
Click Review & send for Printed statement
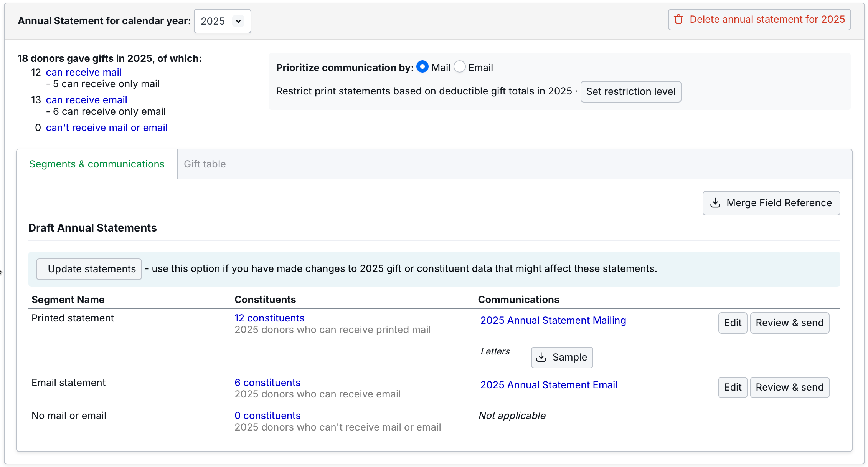click(x=789, y=323)
